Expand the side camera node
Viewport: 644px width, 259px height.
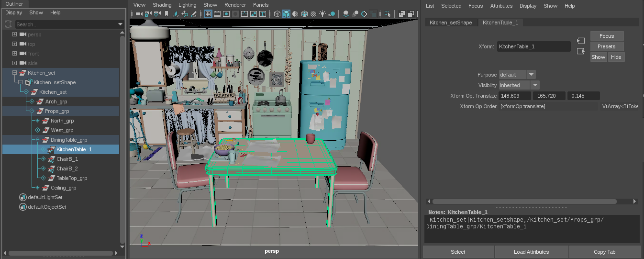14,63
